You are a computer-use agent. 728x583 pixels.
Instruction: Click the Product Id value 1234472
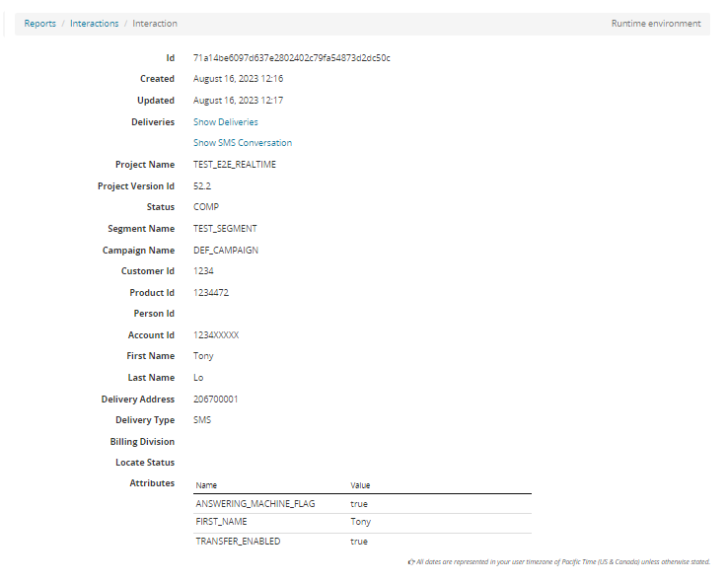coord(211,293)
